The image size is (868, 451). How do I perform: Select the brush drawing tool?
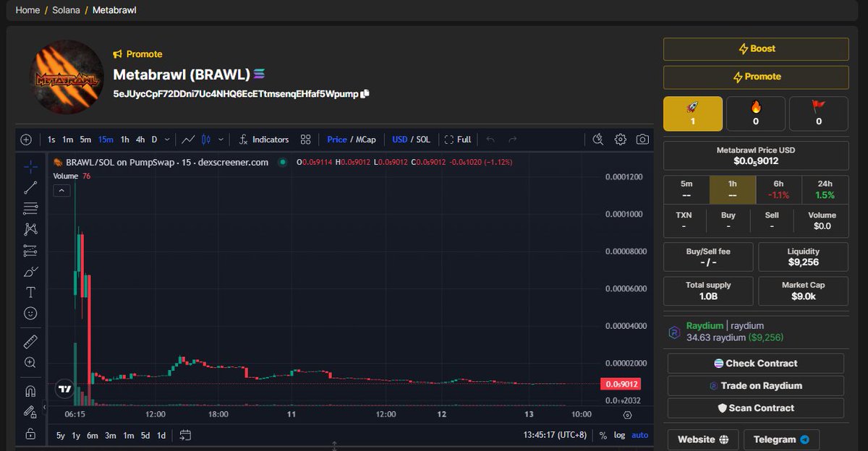(x=30, y=272)
